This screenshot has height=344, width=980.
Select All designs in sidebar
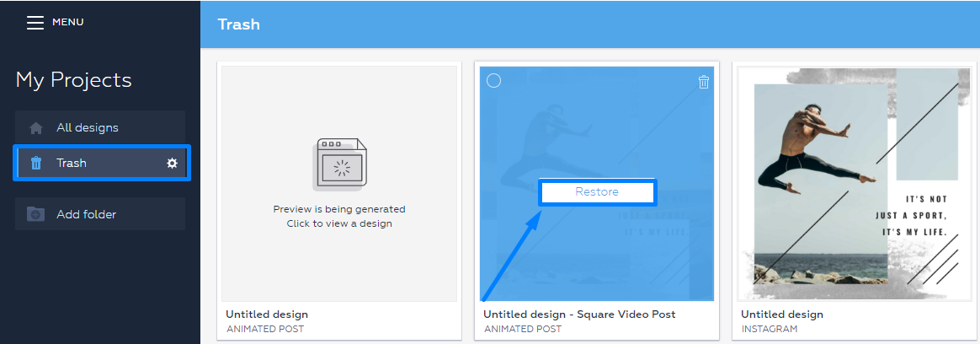point(100,127)
